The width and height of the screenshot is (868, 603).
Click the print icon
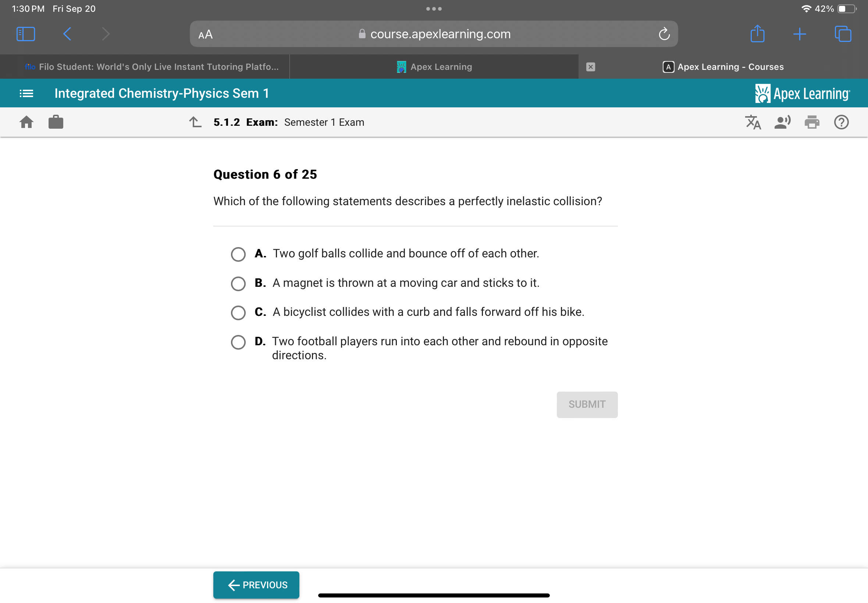(812, 122)
